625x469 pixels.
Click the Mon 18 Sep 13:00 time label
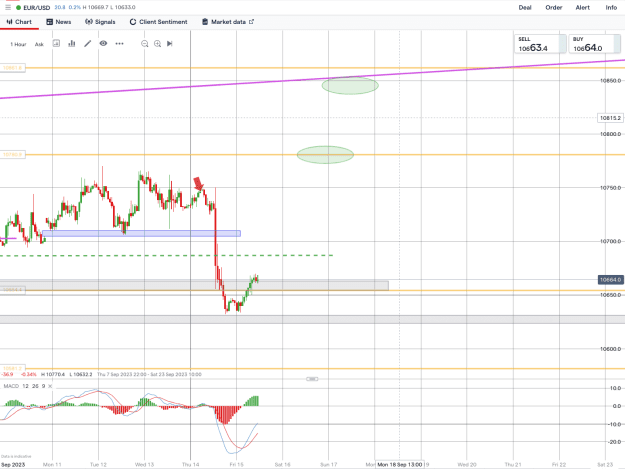point(399,465)
